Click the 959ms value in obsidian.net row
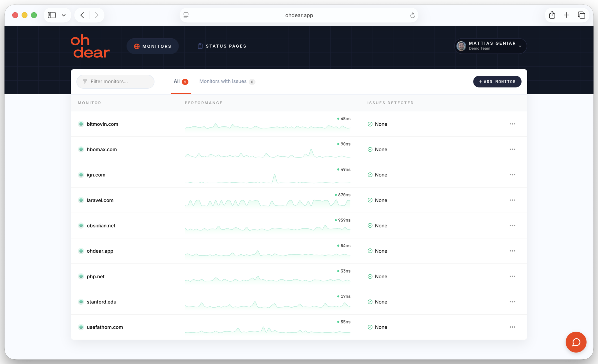This screenshot has height=364, width=598. coord(344,220)
